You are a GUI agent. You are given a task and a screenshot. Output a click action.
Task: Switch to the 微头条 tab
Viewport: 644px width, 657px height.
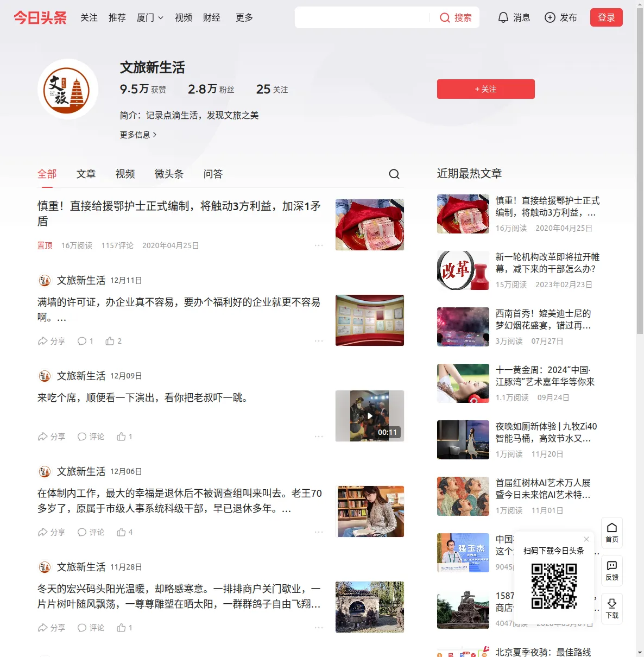pyautogui.click(x=169, y=174)
